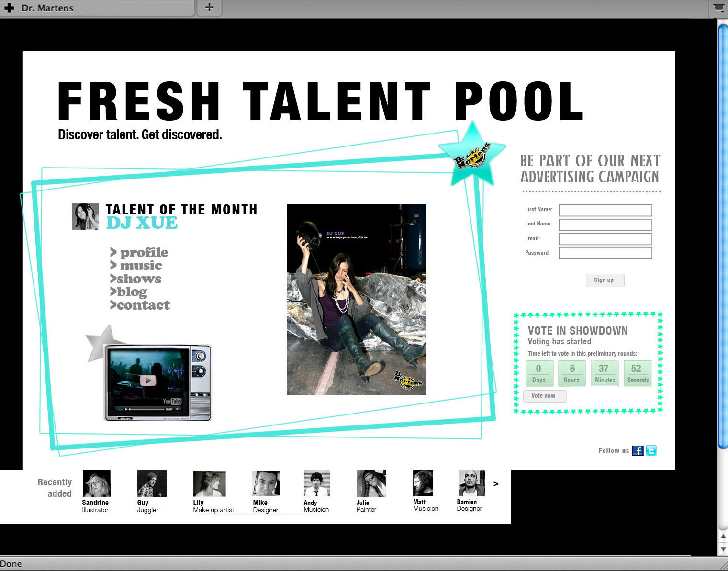Click the 'Voting has started' text
Screen dimensions: 728x571
tap(560, 342)
